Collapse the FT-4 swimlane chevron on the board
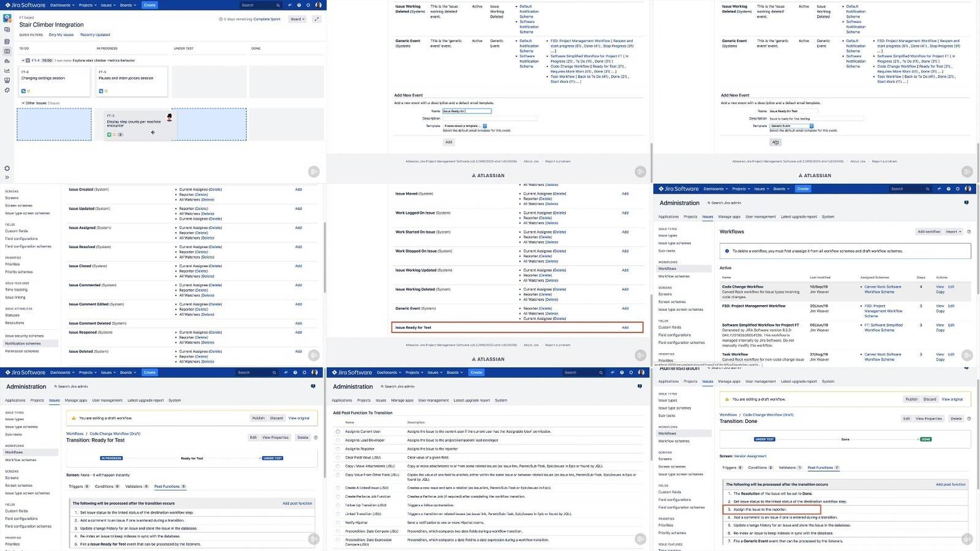Image resolution: width=980 pixels, height=551 pixels. [x=23, y=61]
